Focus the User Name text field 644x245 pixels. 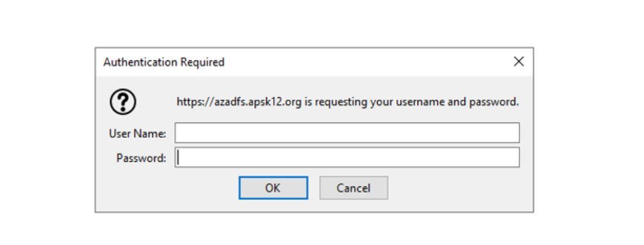coord(347,133)
